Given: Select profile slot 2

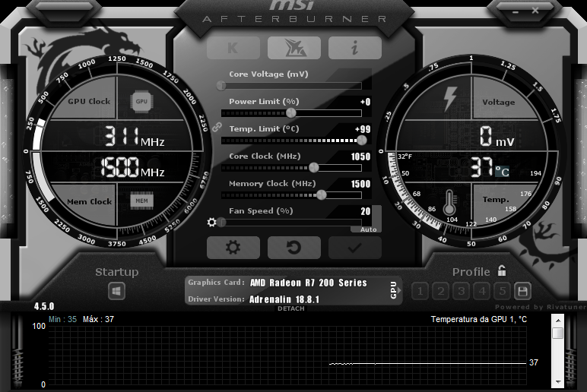Looking at the screenshot, I should (x=440, y=291).
